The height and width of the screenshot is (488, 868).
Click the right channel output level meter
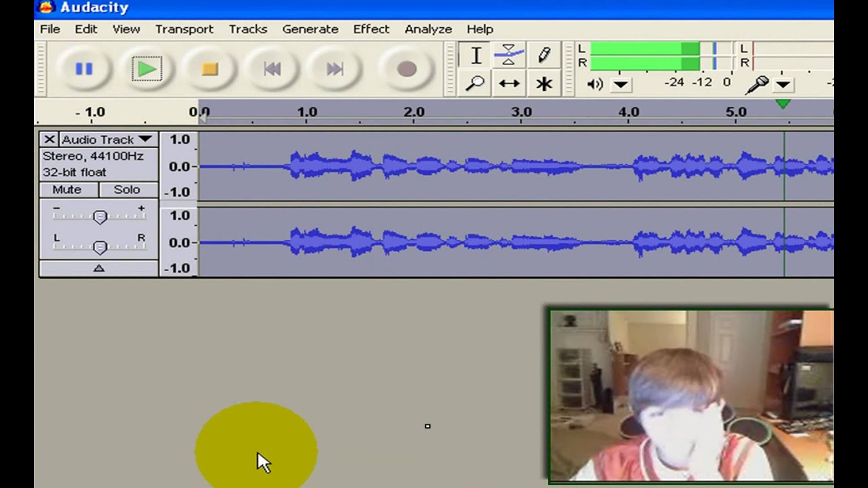tap(661, 63)
